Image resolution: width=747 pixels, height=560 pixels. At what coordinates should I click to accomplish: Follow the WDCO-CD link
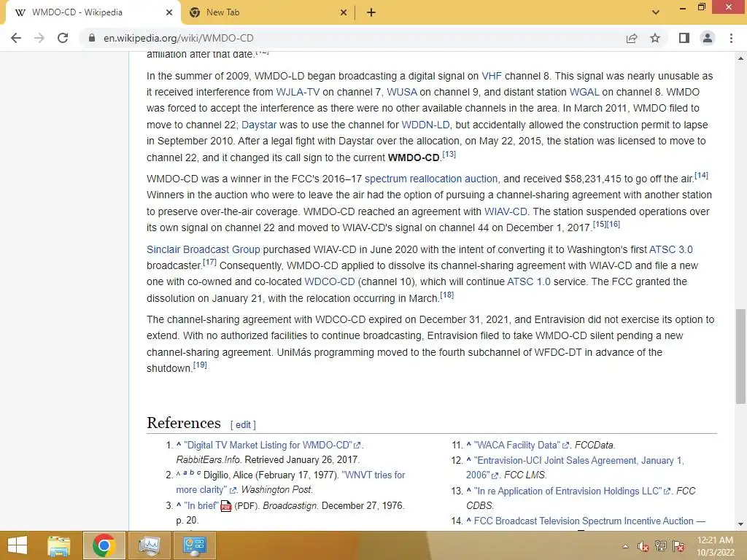click(330, 282)
